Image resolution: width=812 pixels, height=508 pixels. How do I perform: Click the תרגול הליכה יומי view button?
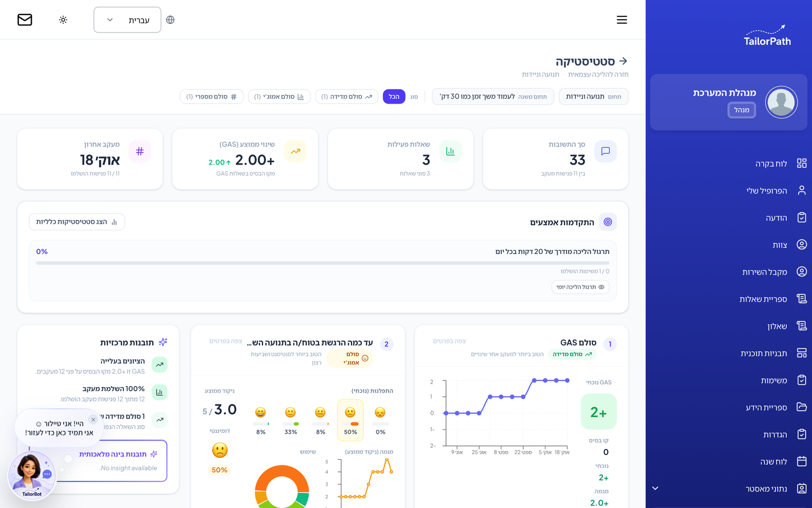pyautogui.click(x=580, y=287)
